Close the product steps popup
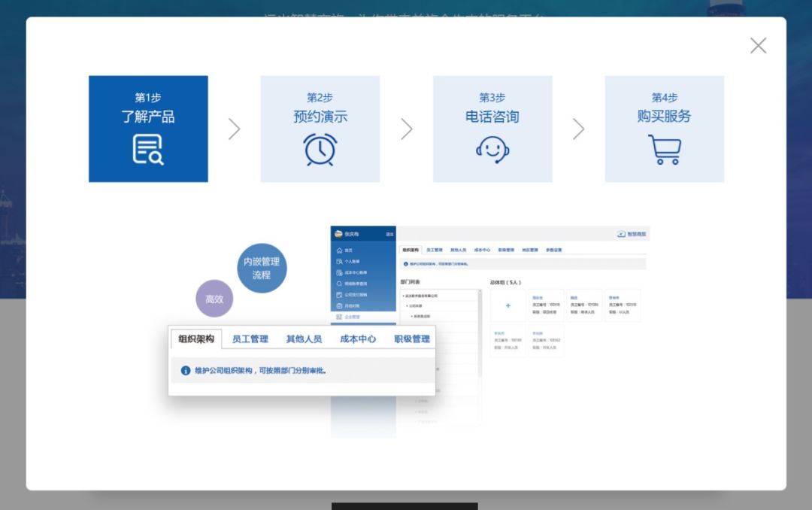The image size is (812, 510). click(758, 46)
